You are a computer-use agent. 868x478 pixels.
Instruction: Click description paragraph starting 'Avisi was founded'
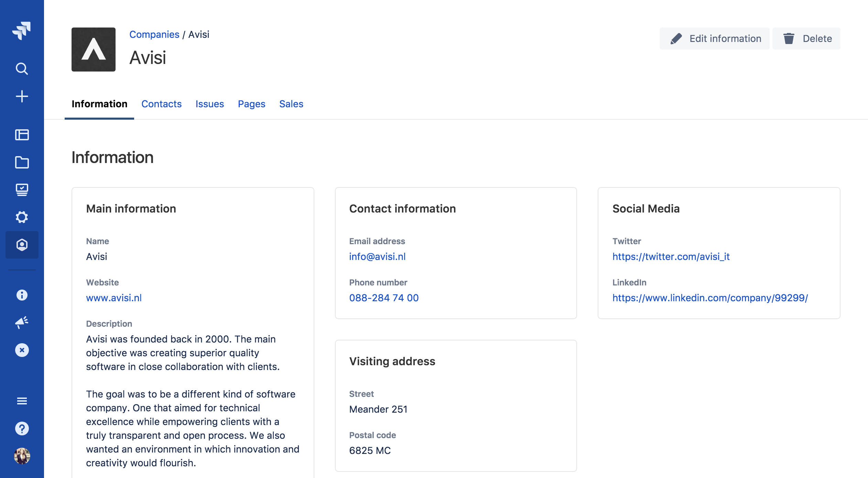(x=183, y=353)
